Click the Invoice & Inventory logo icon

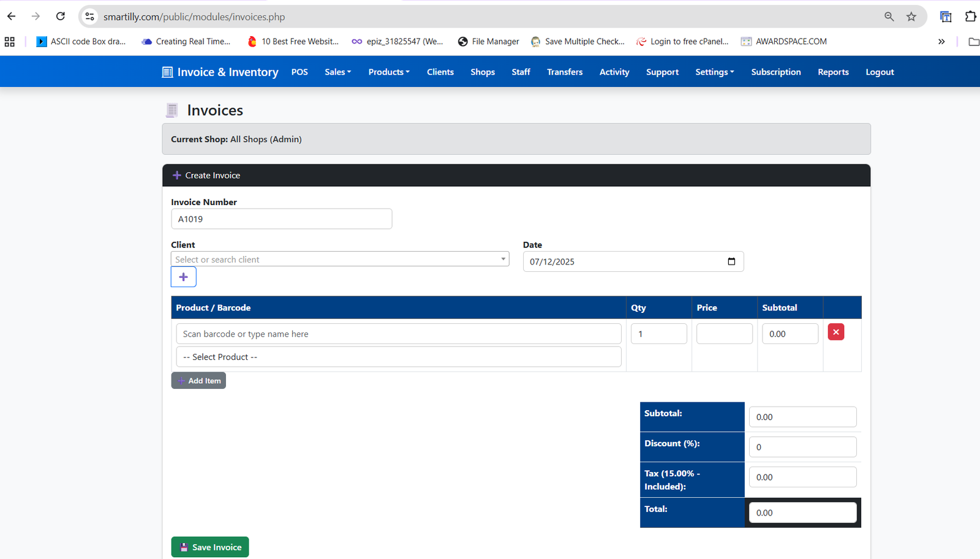point(167,72)
